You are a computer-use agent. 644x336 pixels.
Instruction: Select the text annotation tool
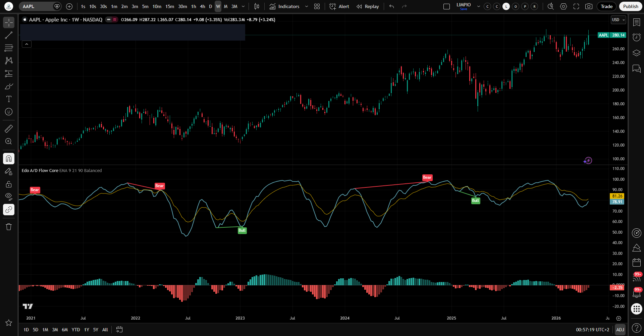click(9, 99)
